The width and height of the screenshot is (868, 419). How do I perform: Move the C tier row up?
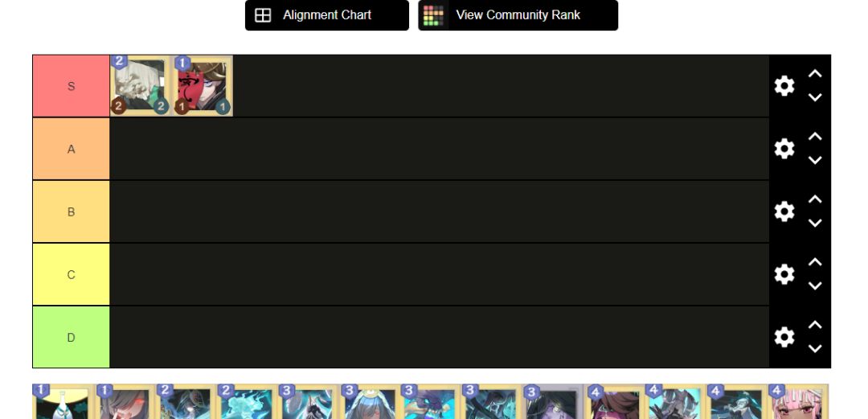coord(815,261)
